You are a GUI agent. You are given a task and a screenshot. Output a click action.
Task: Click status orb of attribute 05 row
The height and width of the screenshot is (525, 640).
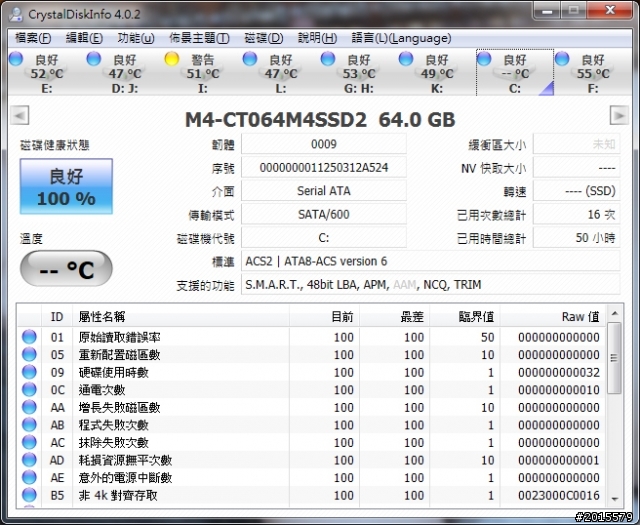[x=29, y=354]
